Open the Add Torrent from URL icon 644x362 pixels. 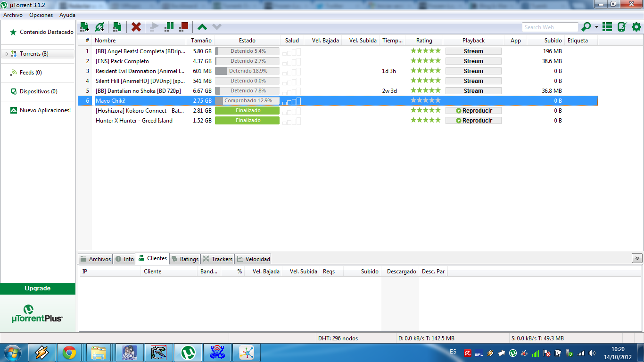pos(100,27)
